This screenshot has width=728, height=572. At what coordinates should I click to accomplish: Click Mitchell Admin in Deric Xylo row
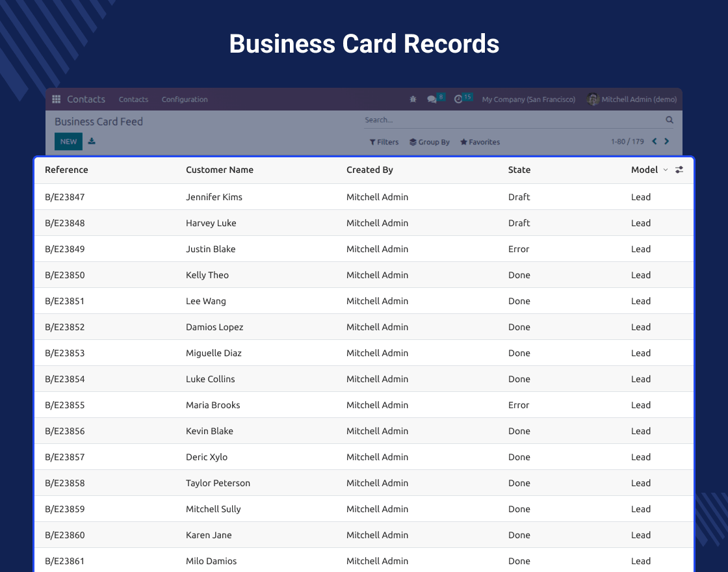point(377,457)
